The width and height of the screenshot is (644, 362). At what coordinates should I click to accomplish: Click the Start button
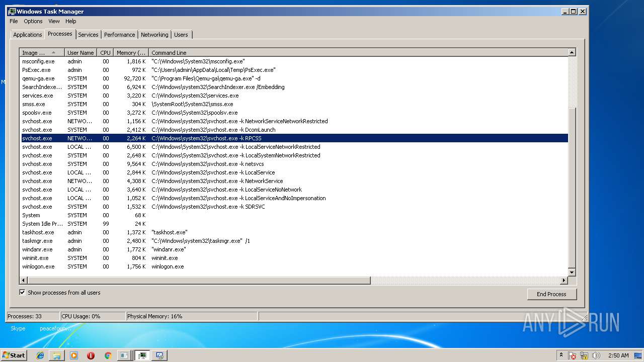coord(14,355)
